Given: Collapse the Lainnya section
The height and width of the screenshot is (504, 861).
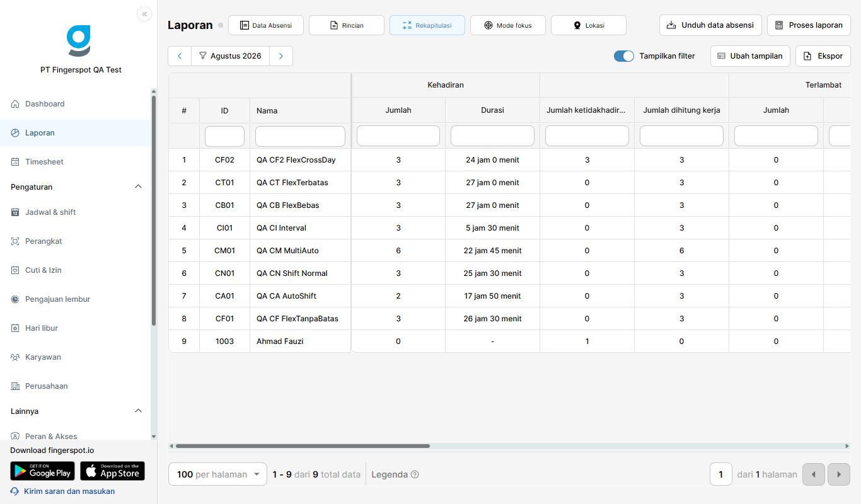Looking at the screenshot, I should [139, 411].
